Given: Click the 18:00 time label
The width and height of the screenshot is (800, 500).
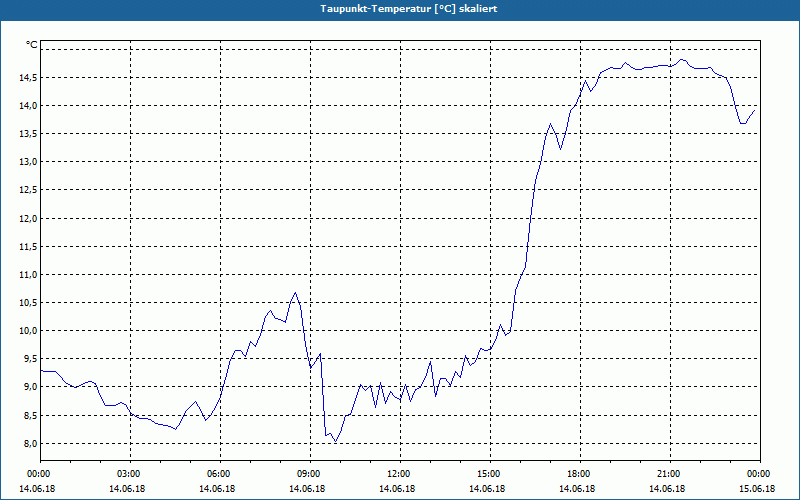Looking at the screenshot, I should (x=580, y=474).
